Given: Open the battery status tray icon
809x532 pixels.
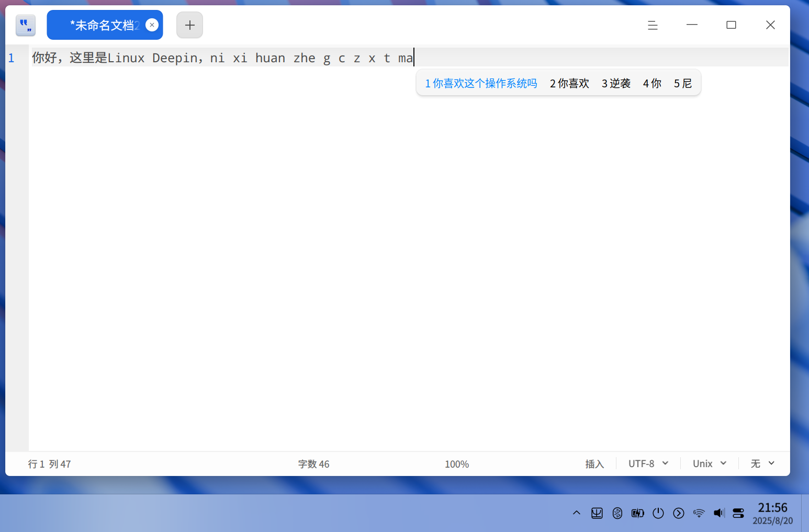Looking at the screenshot, I should [x=637, y=513].
